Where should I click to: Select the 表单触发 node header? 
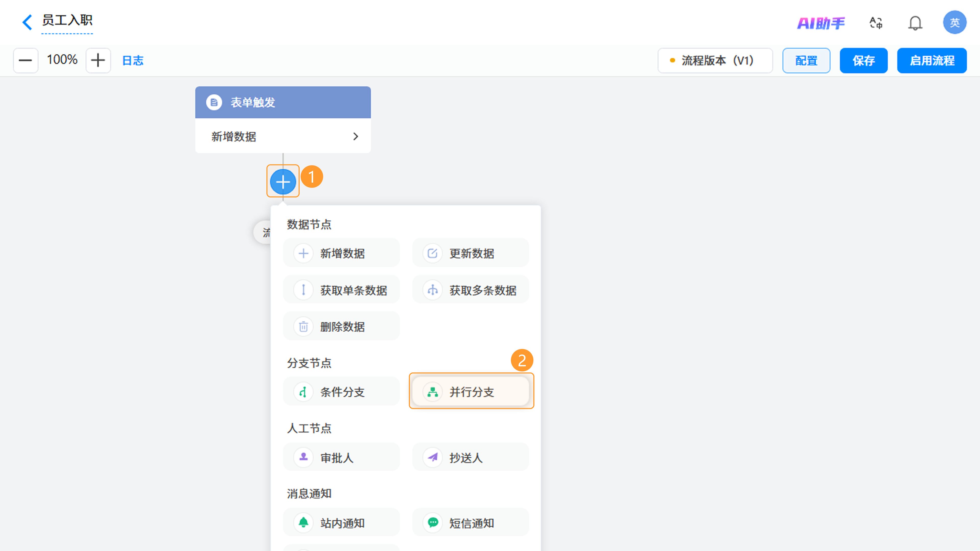tap(283, 102)
